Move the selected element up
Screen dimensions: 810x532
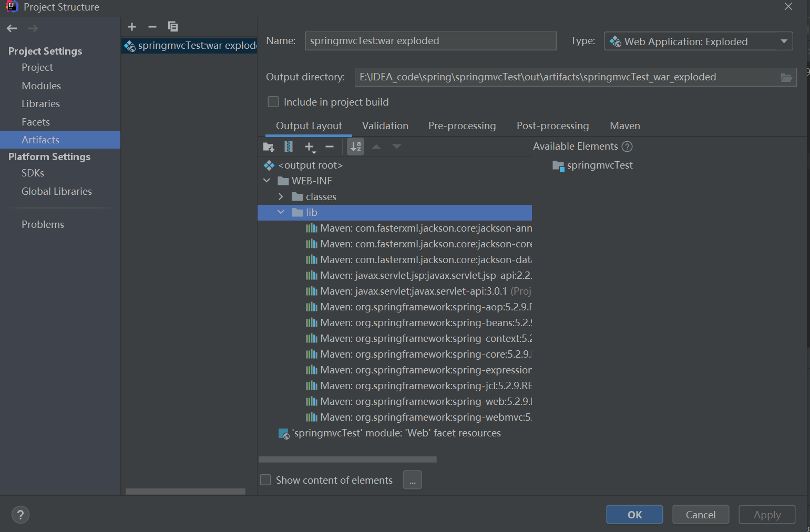pyautogui.click(x=376, y=147)
